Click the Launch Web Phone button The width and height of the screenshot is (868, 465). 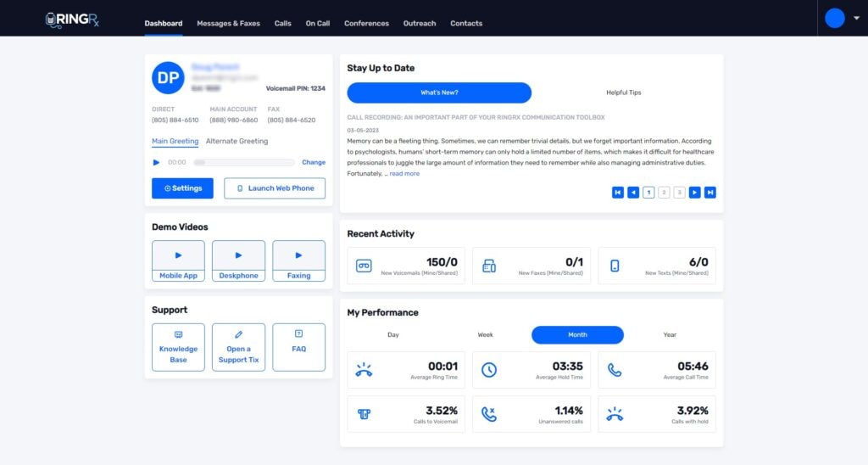pos(275,188)
